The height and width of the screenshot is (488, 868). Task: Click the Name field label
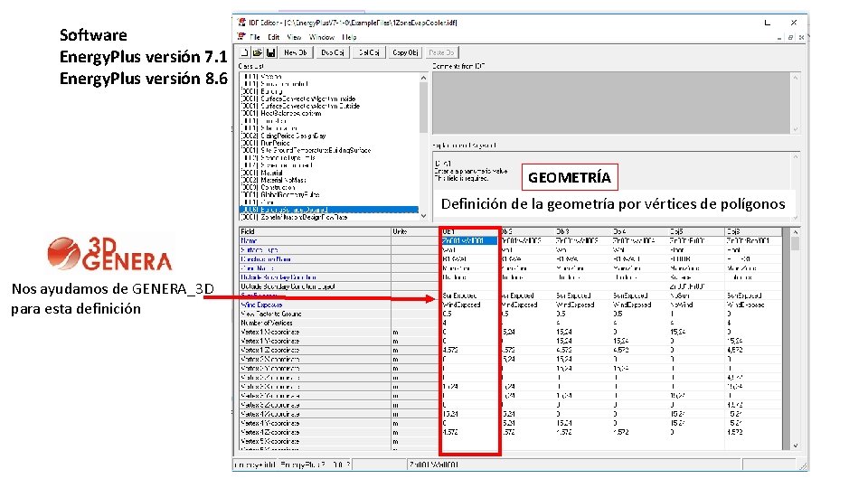250,240
